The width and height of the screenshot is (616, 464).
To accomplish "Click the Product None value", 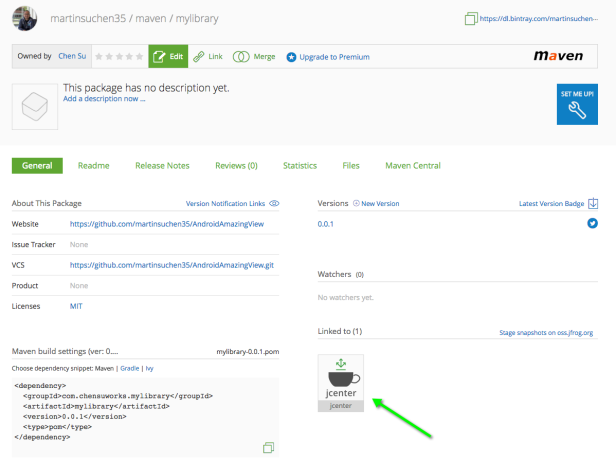I will point(79,286).
